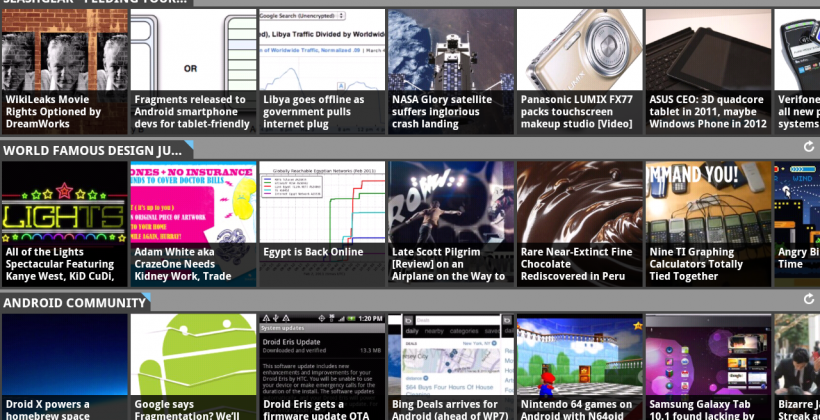Open Rare Near-Extinct Fine Chocolate article
Image resolution: width=820 pixels, height=420 pixels.
[x=579, y=224]
